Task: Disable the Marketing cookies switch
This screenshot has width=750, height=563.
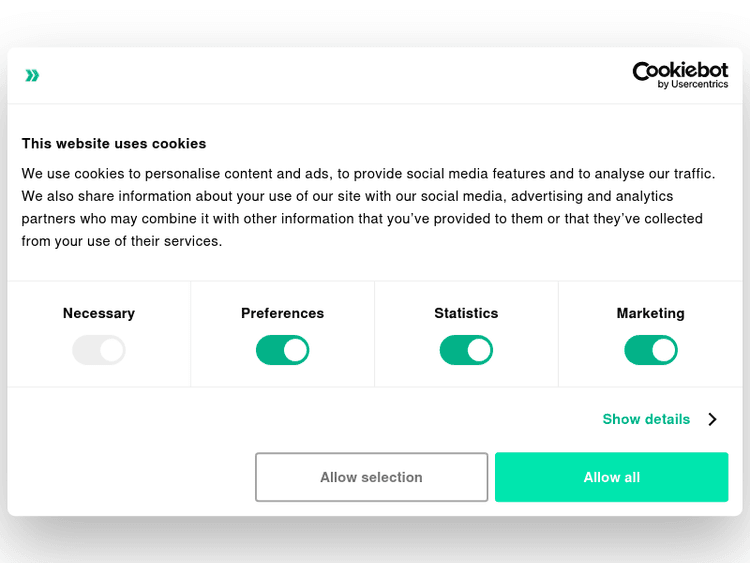Action: [x=651, y=350]
